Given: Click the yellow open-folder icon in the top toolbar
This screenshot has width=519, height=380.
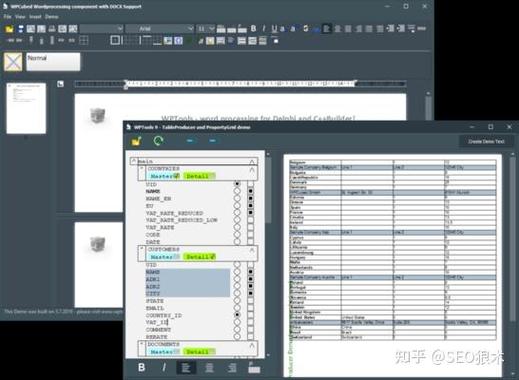Looking at the screenshot, I should pyautogui.click(x=9, y=29).
